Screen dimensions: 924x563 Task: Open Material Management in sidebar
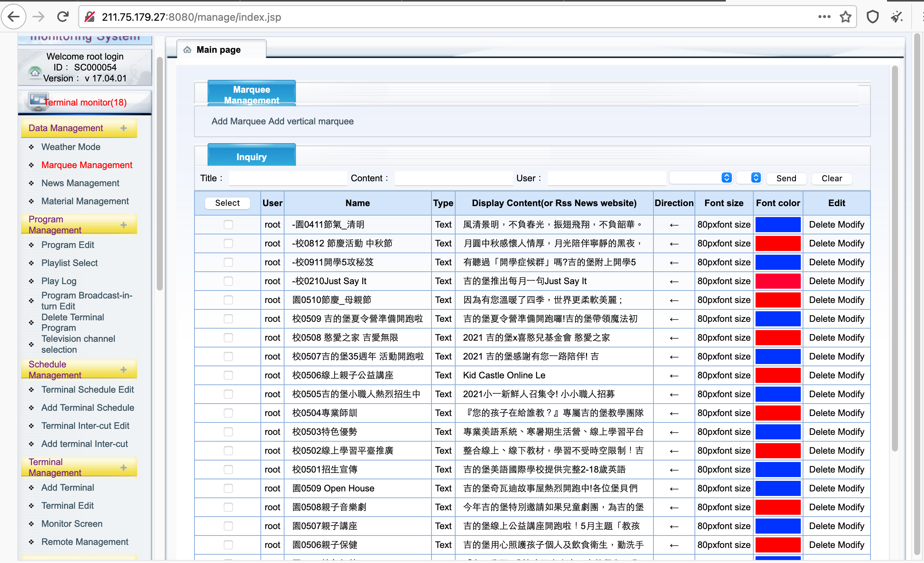click(x=85, y=201)
